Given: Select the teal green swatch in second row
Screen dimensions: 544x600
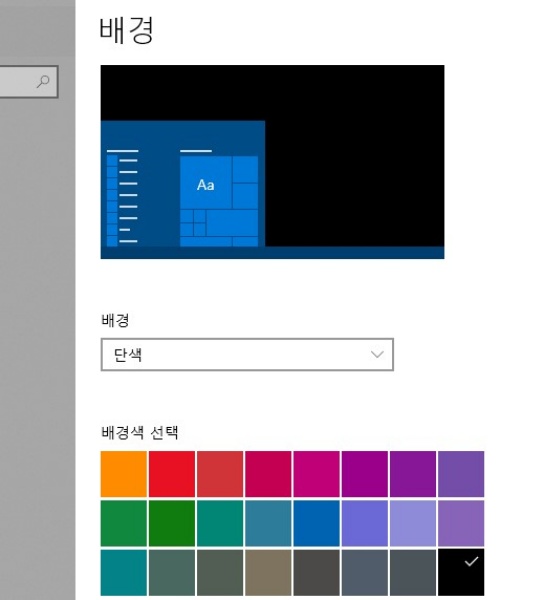Looking at the screenshot, I should pyautogui.click(x=220, y=523).
